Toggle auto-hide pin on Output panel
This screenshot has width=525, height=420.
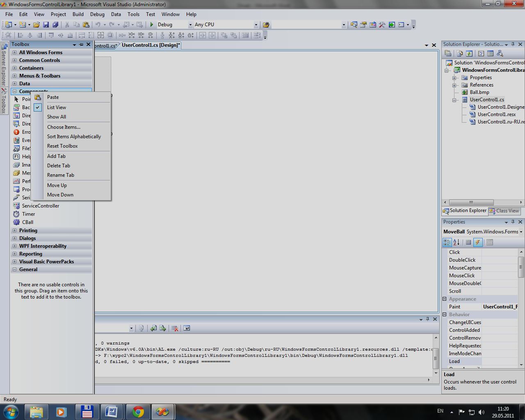click(427, 319)
